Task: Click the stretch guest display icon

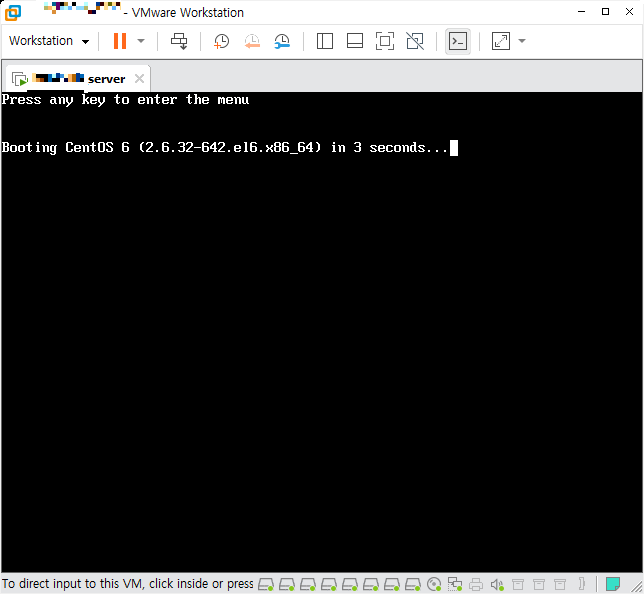Action: pyautogui.click(x=501, y=41)
